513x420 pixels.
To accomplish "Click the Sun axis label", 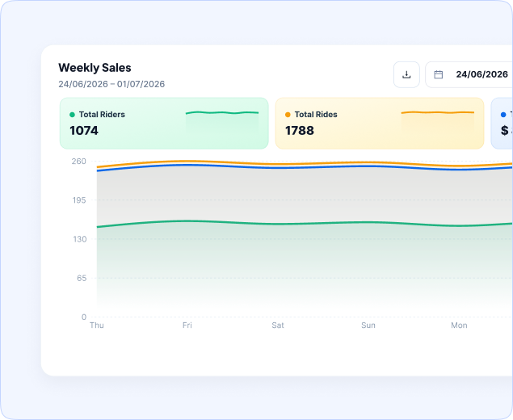I will (x=368, y=325).
